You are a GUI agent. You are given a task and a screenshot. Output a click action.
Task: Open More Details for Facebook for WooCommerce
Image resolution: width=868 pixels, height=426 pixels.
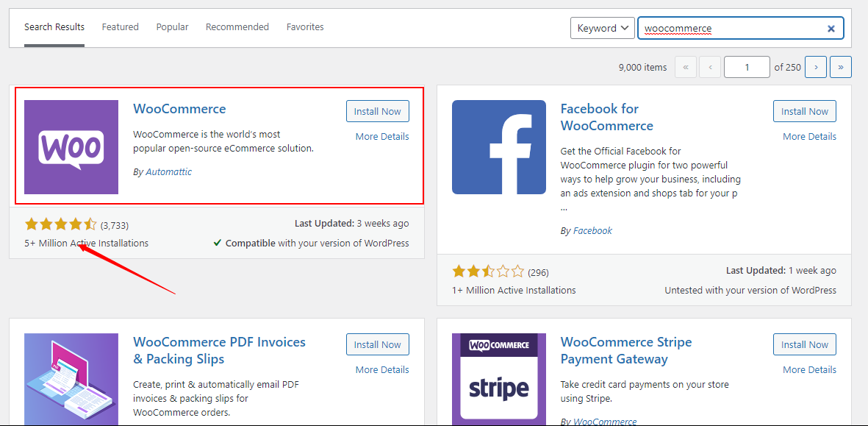(809, 136)
